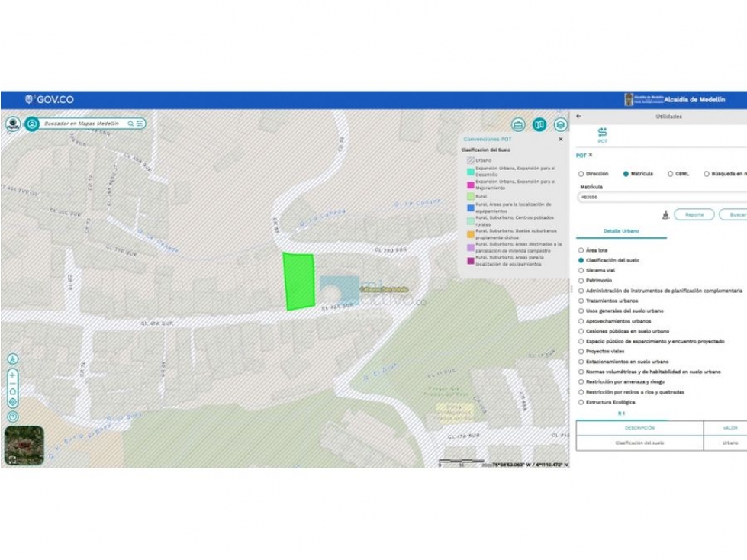Open the map help icon

tap(13, 417)
